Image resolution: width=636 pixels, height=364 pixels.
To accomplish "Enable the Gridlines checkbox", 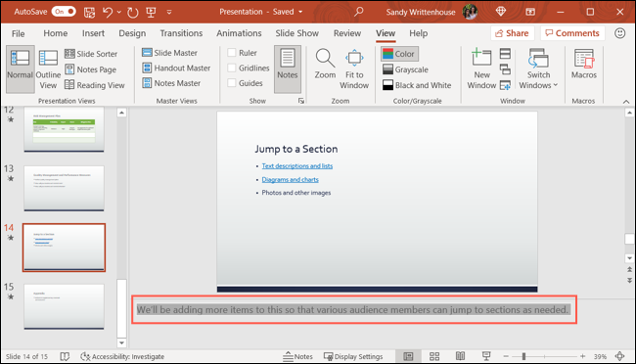I will 232,68.
